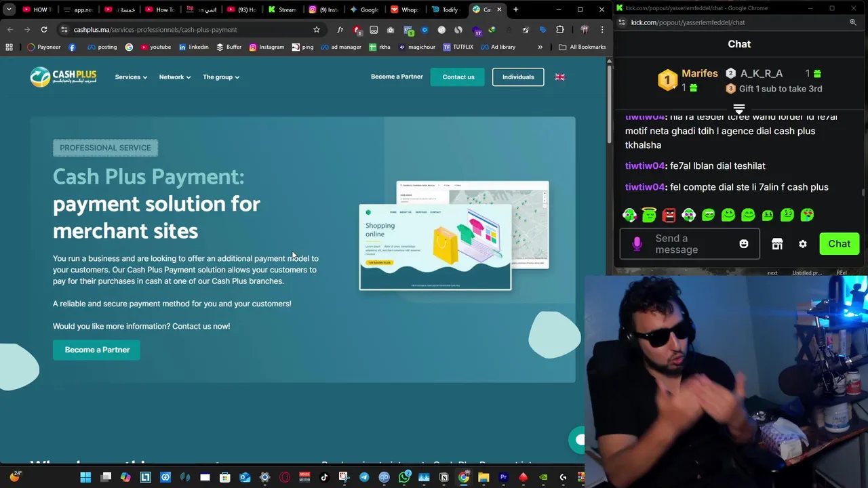Open WhatsApp from the taskbar
Image resolution: width=868 pixels, height=488 pixels.
tap(404, 478)
